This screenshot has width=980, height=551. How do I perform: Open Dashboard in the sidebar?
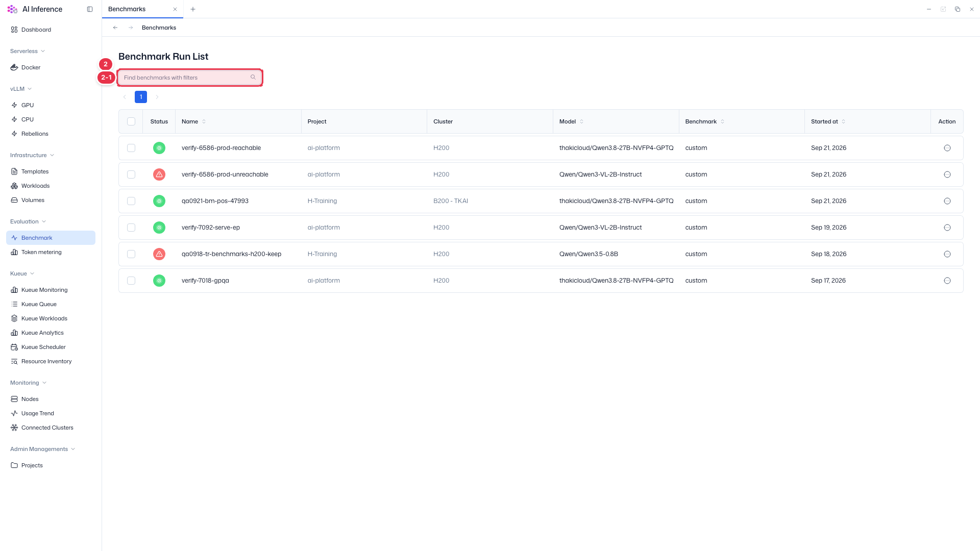[x=51, y=30]
